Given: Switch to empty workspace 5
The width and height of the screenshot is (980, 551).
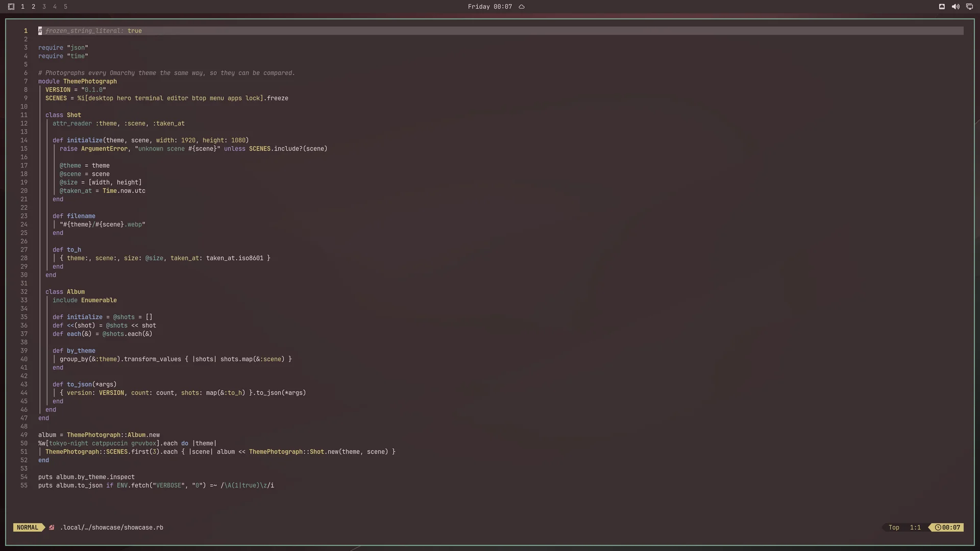Looking at the screenshot, I should 65,7.
